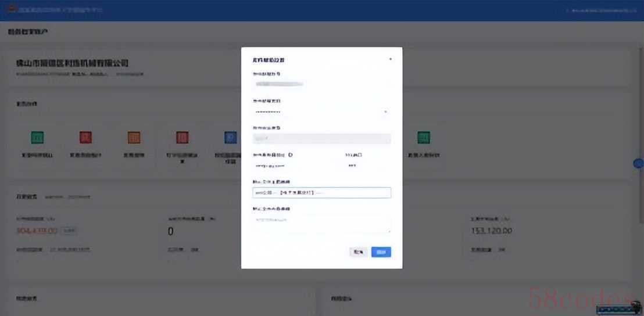Image resolution: width=644 pixels, height=316 pixels.
Task: Click the grayed-out sender name field
Action: [321, 138]
